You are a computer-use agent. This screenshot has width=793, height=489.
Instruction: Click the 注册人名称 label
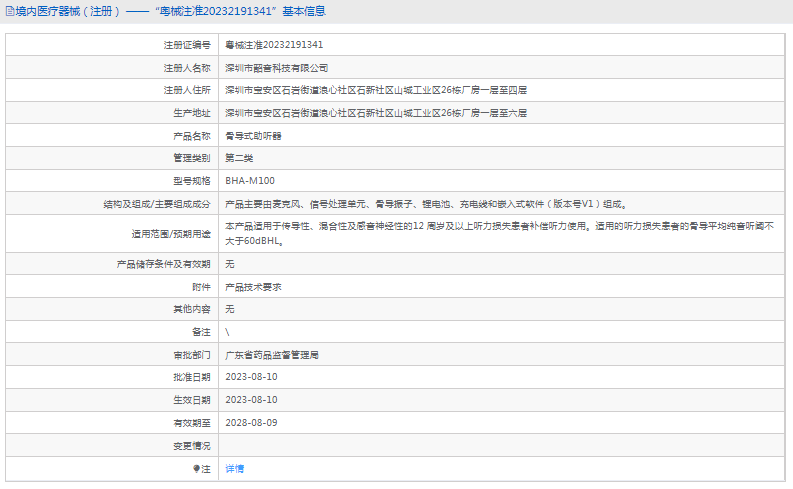point(187,68)
